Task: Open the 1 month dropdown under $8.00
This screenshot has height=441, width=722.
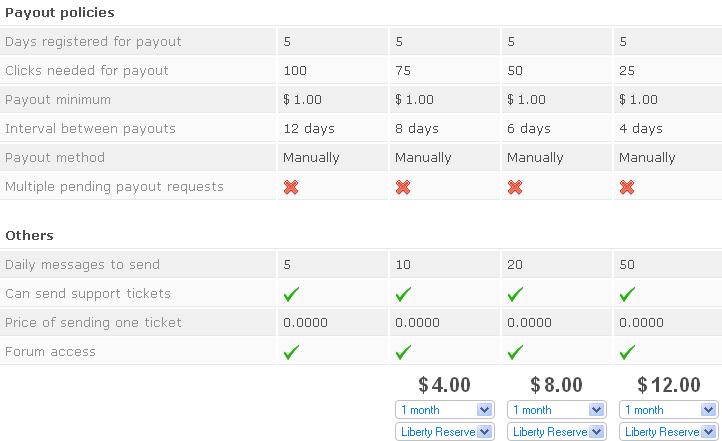Action: click(557, 409)
